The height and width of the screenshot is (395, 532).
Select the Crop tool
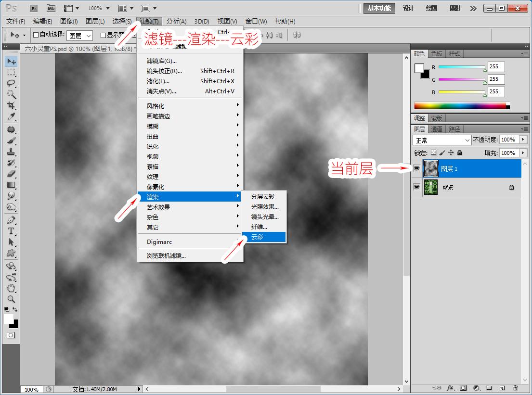11,105
